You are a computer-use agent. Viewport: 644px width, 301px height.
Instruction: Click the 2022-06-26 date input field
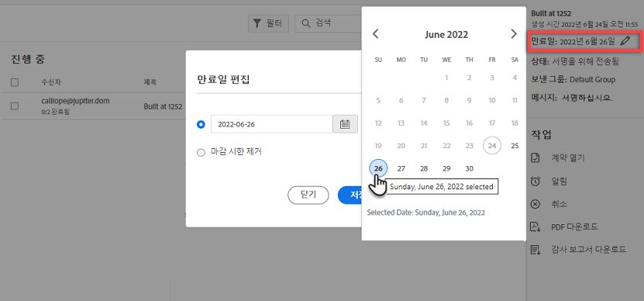pyautogui.click(x=271, y=124)
